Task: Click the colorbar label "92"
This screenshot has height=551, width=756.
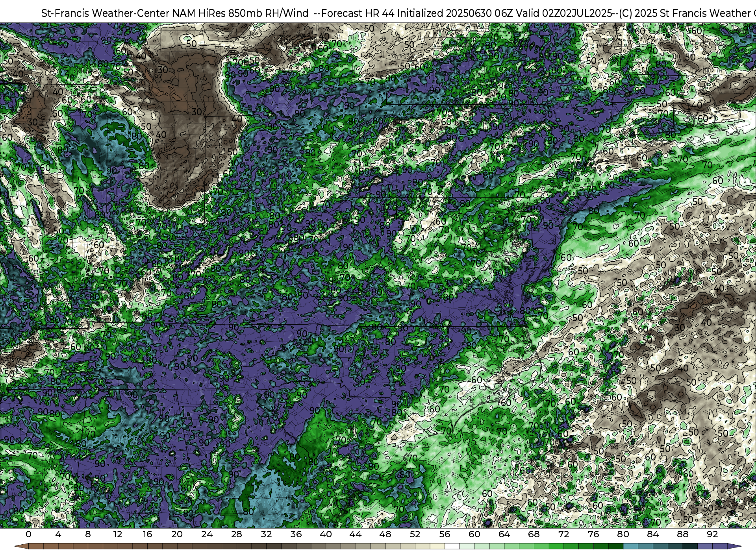Action: click(x=712, y=534)
